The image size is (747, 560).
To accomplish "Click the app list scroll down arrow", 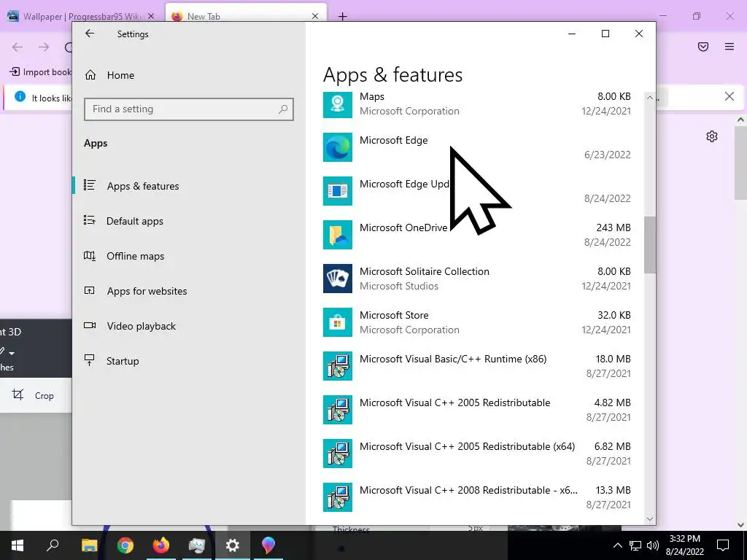I will (x=650, y=518).
